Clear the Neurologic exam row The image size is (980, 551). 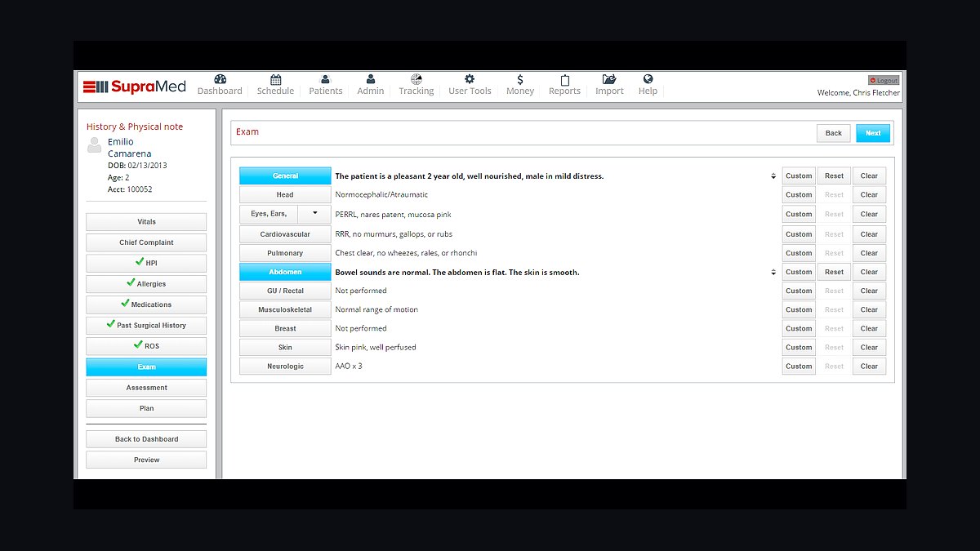tap(869, 367)
